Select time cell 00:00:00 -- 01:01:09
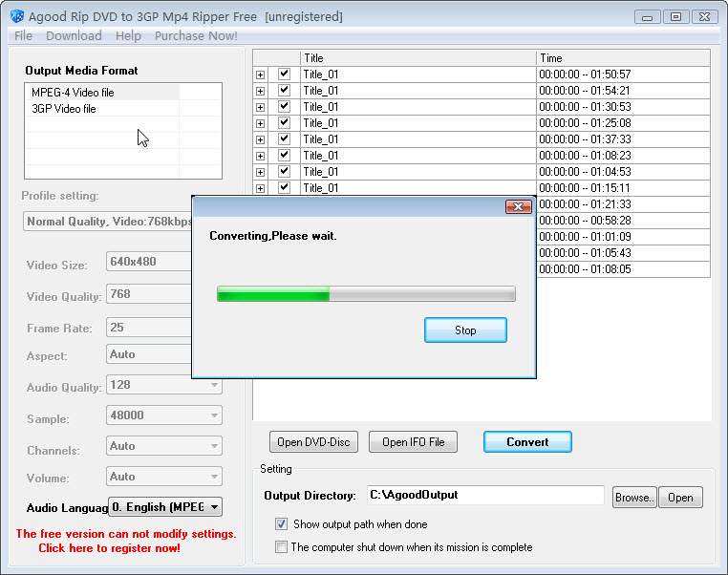Image resolution: width=728 pixels, height=575 pixels. (623, 237)
